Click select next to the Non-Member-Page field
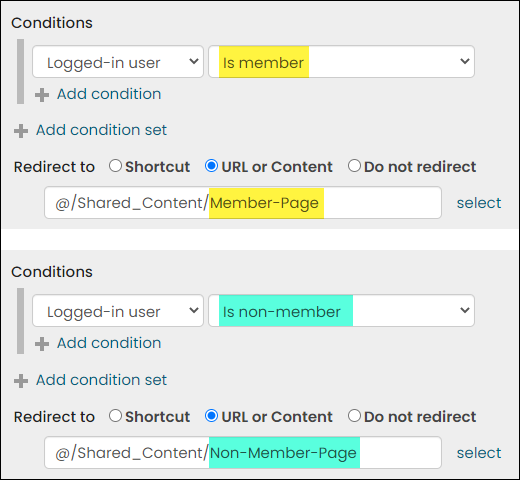 [x=479, y=453]
